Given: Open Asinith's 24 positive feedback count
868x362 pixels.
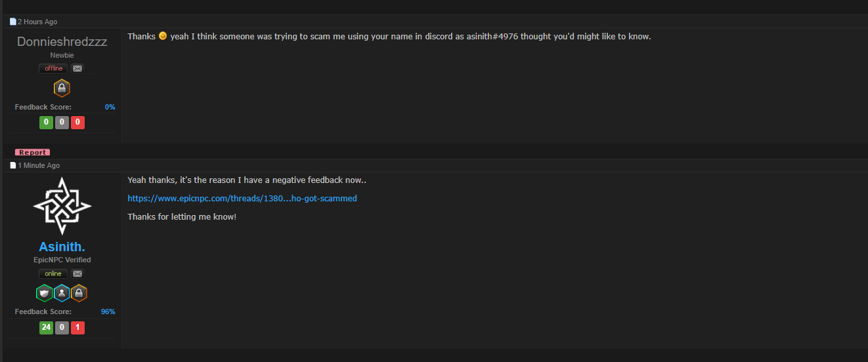Looking at the screenshot, I should (x=46, y=327).
